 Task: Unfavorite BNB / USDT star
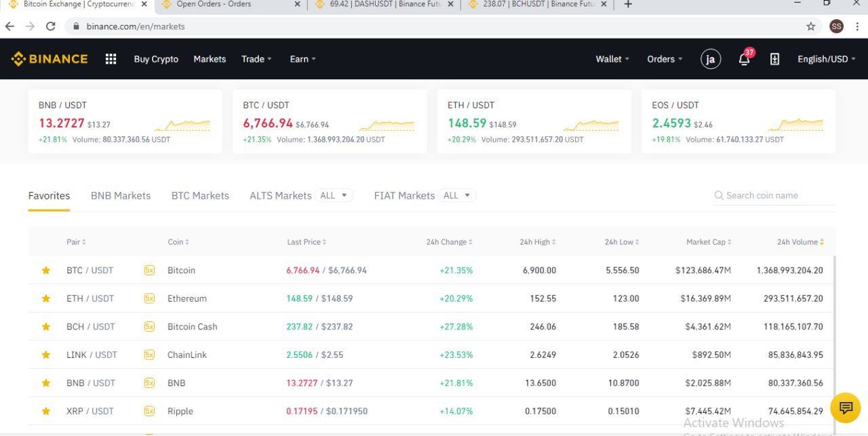pyautogui.click(x=46, y=383)
